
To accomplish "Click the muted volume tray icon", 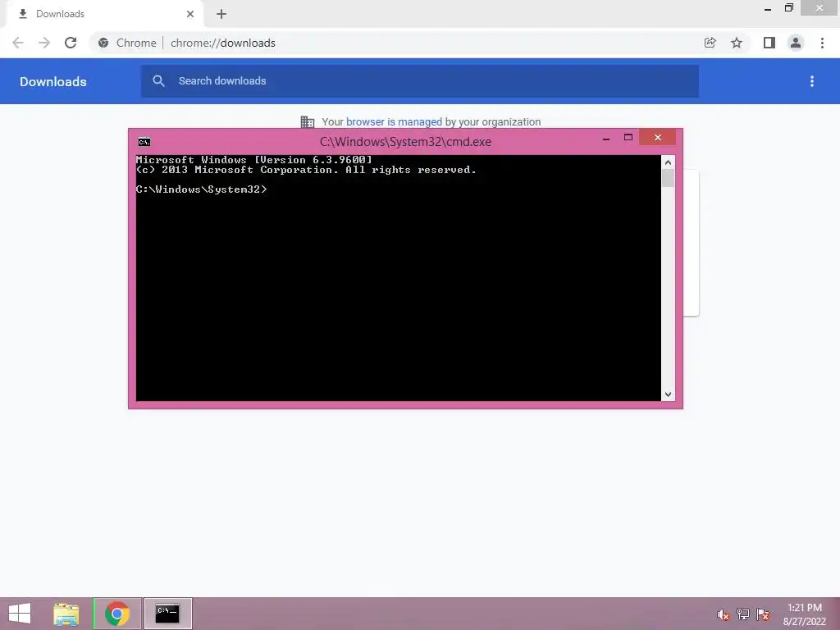I will [724, 614].
